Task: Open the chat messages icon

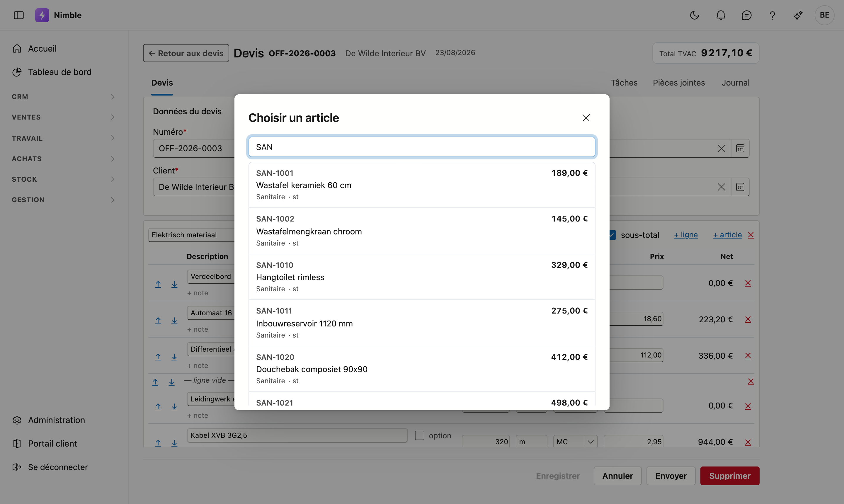Action: pyautogui.click(x=746, y=15)
